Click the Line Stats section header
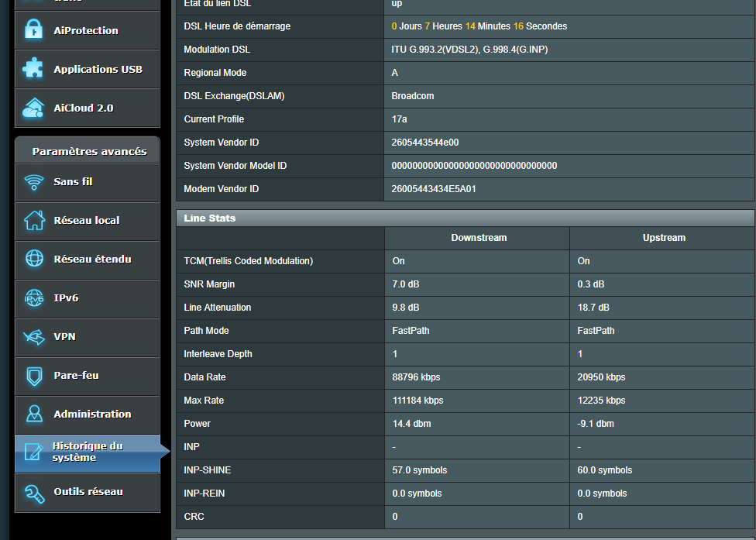Viewport: 756px width, 540px height. pyautogui.click(x=210, y=218)
